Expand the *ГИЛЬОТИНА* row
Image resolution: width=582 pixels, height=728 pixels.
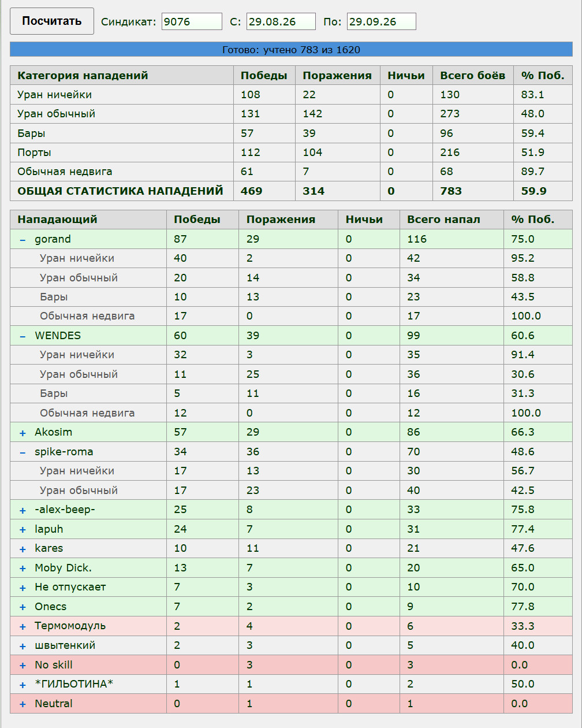click(x=23, y=685)
